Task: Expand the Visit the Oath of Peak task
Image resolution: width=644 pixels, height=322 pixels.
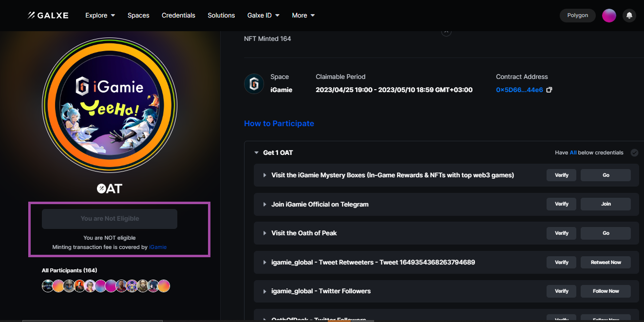Action: point(265,233)
